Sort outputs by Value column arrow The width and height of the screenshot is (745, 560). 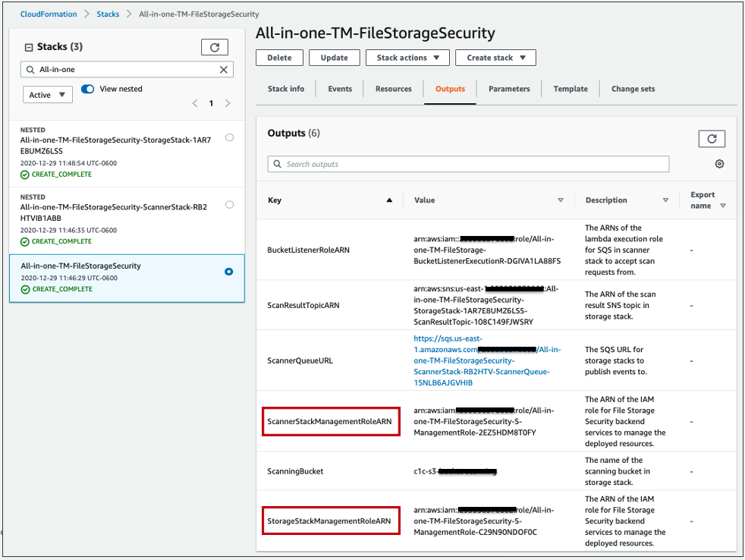pos(561,200)
